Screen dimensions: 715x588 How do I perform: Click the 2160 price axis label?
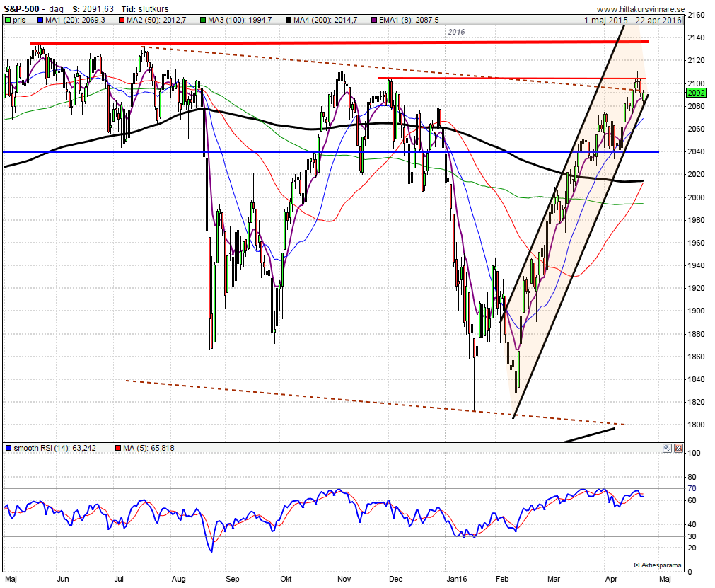pyautogui.click(x=697, y=15)
